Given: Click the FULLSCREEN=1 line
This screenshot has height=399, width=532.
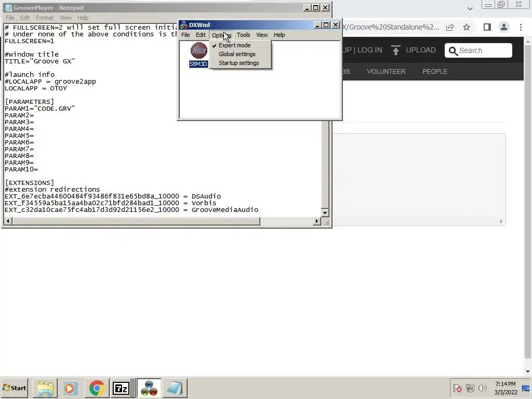Looking at the screenshot, I should pos(30,41).
